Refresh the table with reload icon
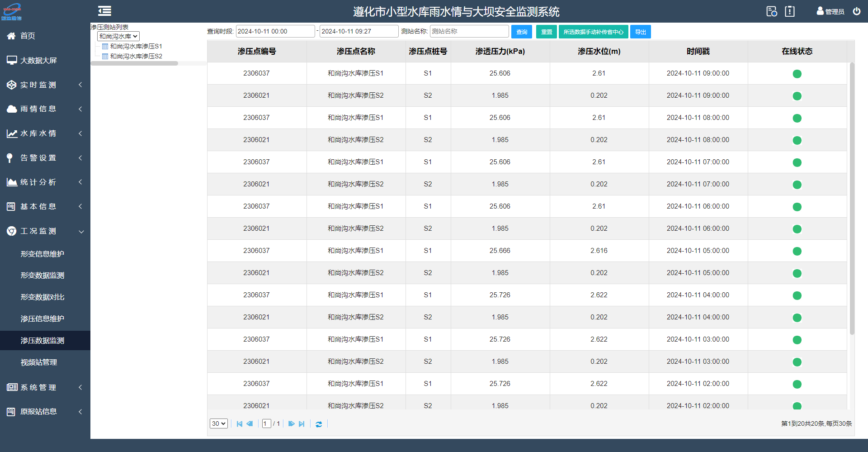Image resolution: width=868 pixels, height=452 pixels. [x=319, y=424]
